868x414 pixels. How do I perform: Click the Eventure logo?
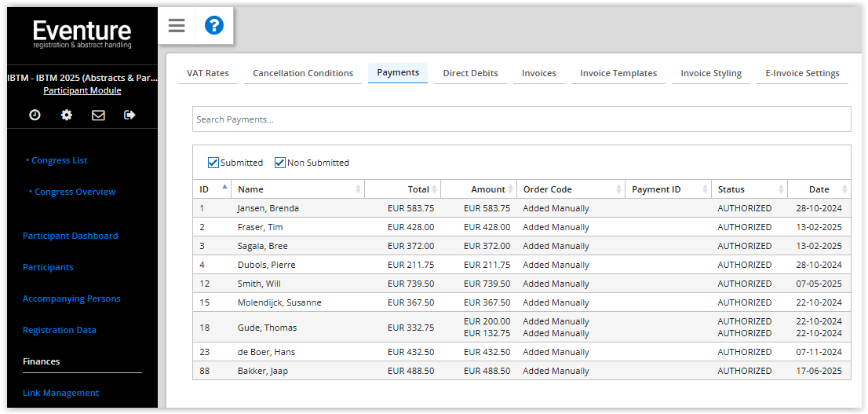82,33
